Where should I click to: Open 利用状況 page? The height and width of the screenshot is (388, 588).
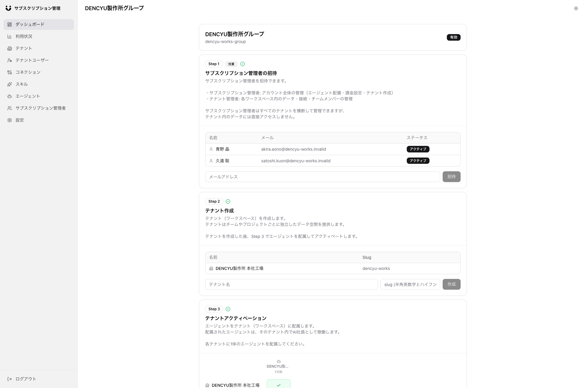39,36
